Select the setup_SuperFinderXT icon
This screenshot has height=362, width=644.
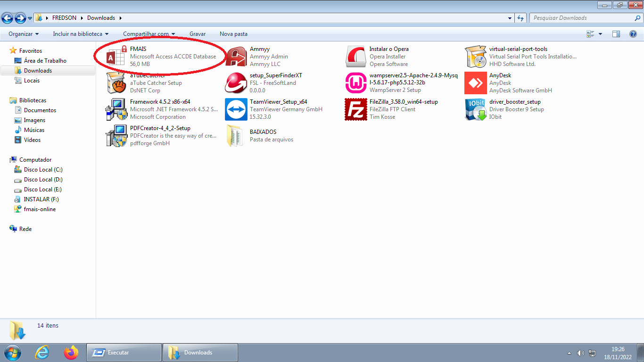tap(236, 83)
